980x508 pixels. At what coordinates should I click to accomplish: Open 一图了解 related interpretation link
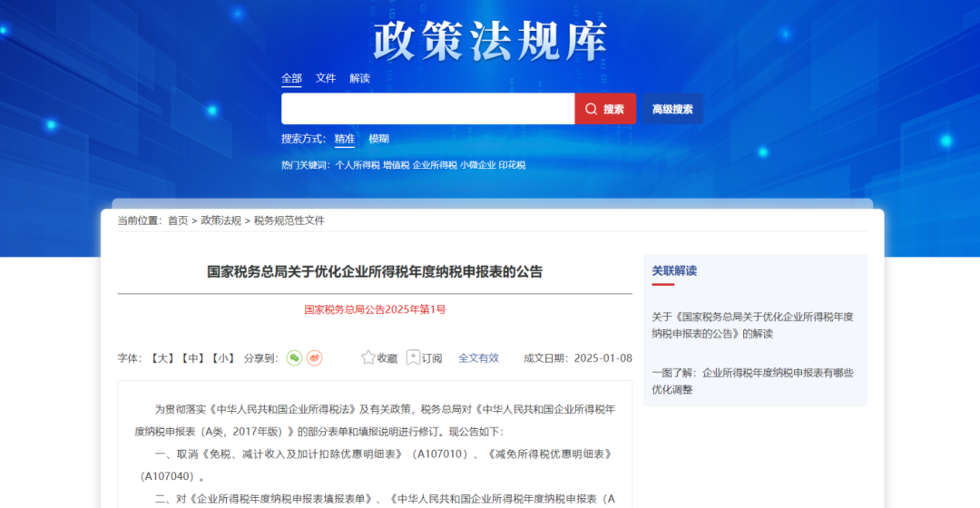752,381
